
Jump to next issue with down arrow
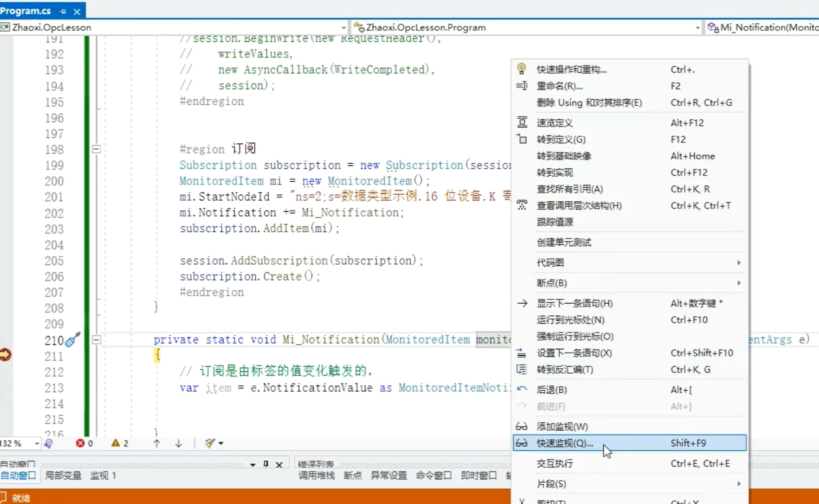tap(179, 443)
